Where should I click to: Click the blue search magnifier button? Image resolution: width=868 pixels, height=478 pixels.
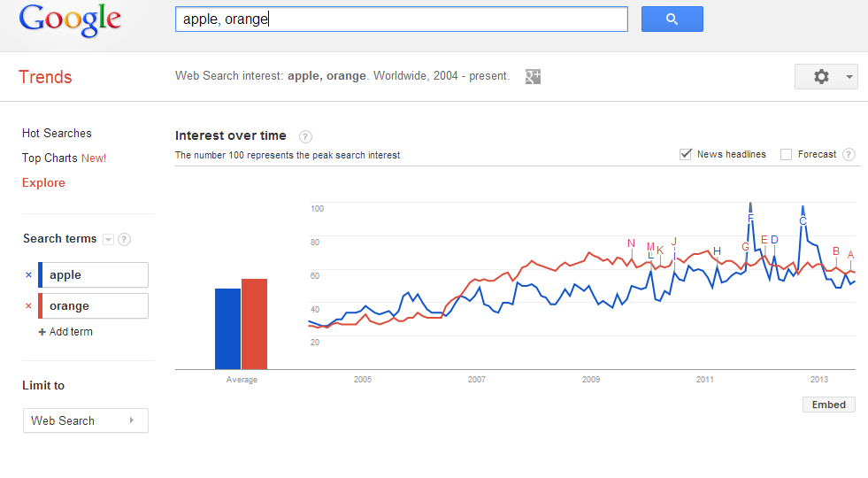[x=672, y=19]
